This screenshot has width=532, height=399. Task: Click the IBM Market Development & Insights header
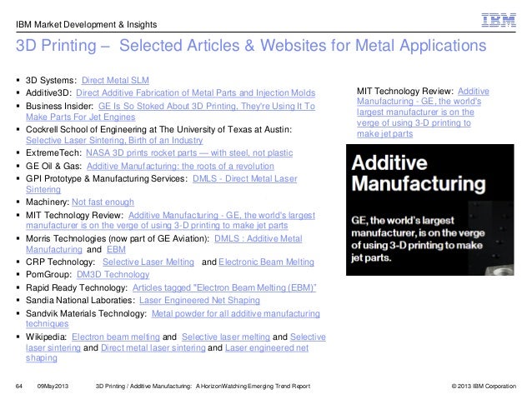coord(87,24)
